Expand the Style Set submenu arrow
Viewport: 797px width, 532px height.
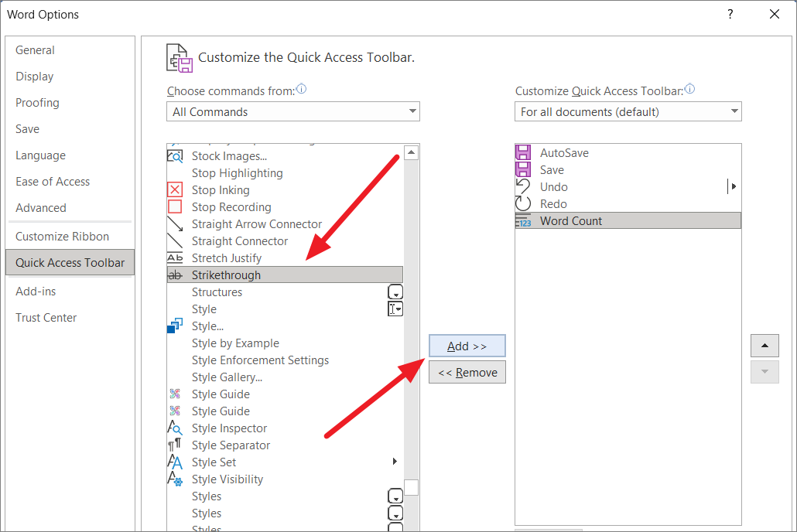394,462
